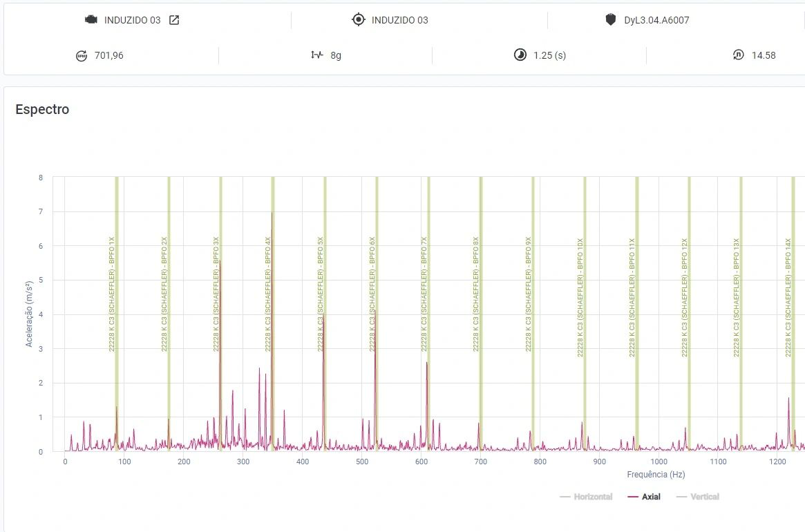Click the RPM gauge icon beside 701,96

[82, 56]
